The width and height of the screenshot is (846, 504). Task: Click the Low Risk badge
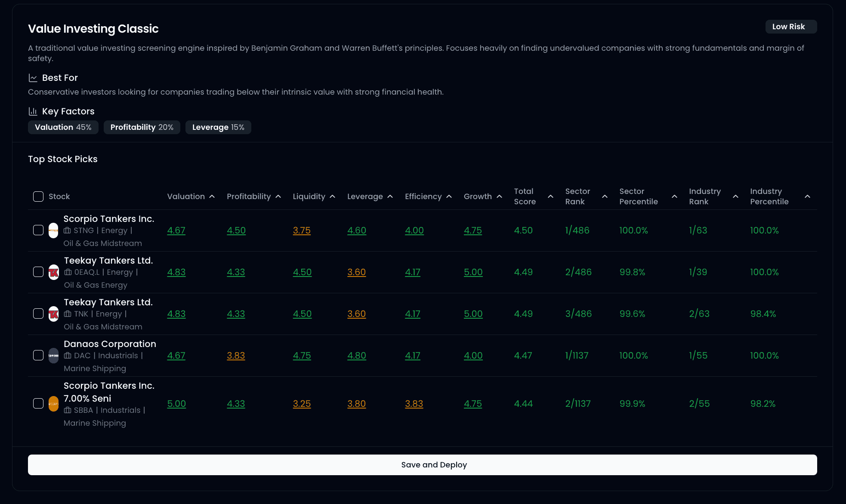791,27
